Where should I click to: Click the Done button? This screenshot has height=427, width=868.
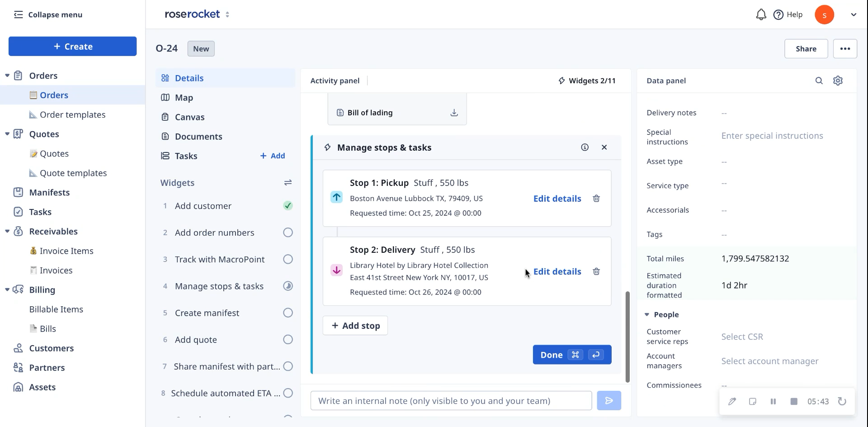pyautogui.click(x=572, y=355)
